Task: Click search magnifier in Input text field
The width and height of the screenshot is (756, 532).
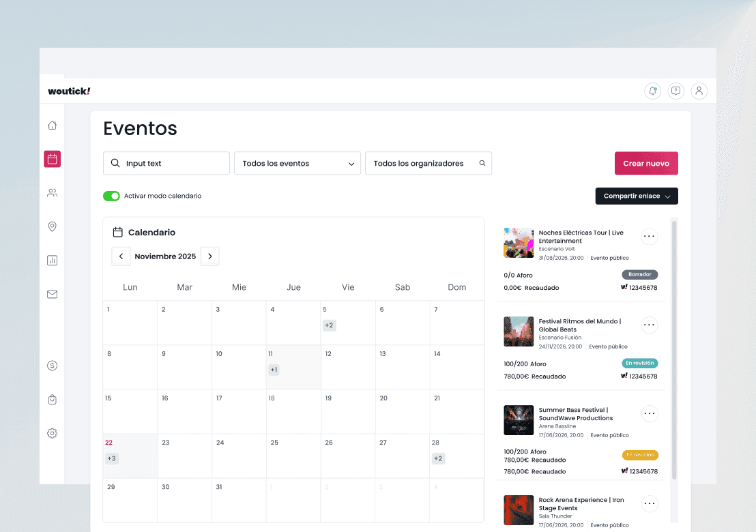Action: [115, 163]
